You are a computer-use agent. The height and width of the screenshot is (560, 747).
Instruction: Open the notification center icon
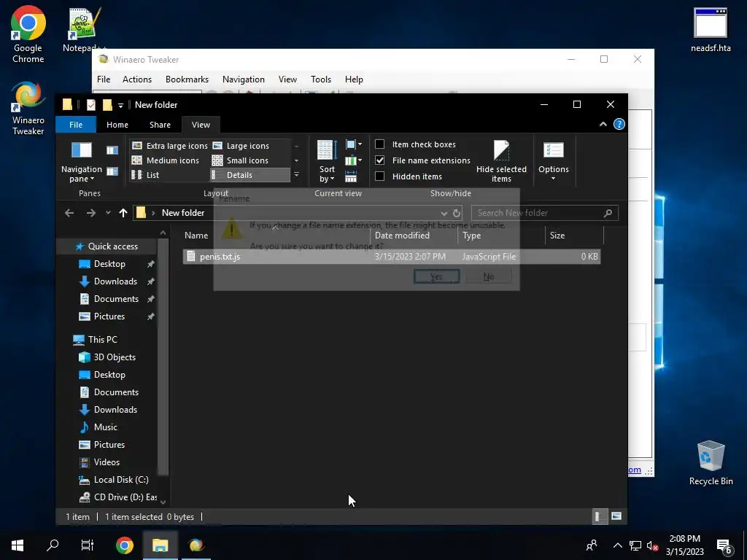point(724,545)
